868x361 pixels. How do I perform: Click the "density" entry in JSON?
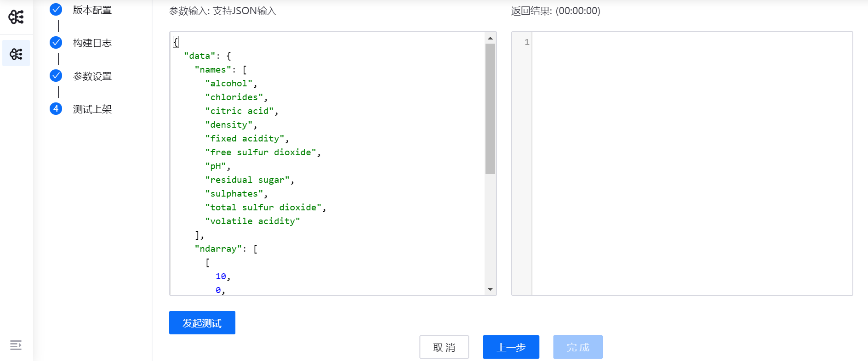click(x=228, y=124)
